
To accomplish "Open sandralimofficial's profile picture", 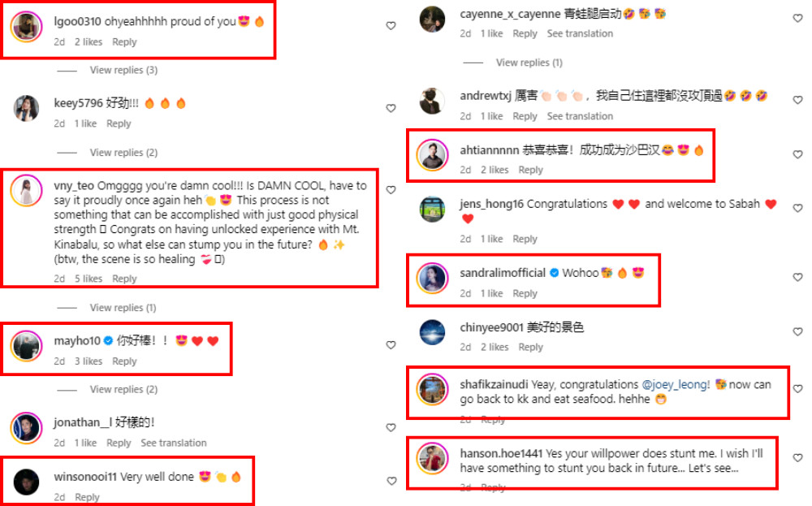I will click(x=432, y=278).
